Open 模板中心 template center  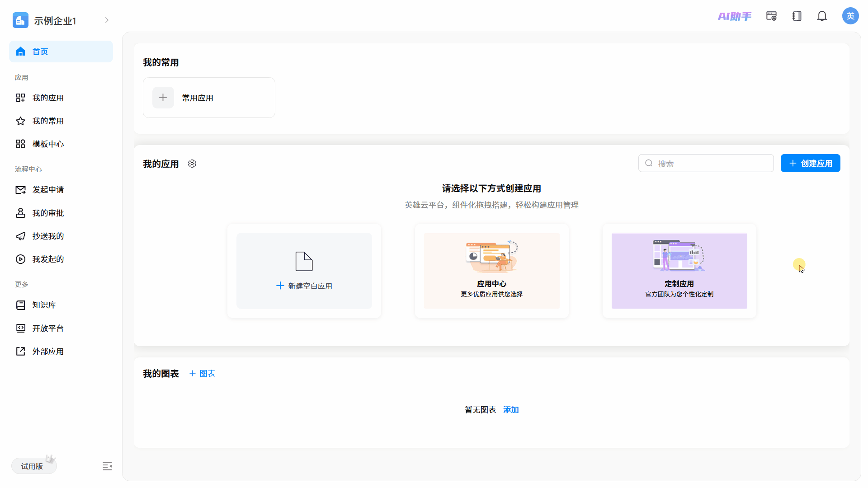coord(61,144)
